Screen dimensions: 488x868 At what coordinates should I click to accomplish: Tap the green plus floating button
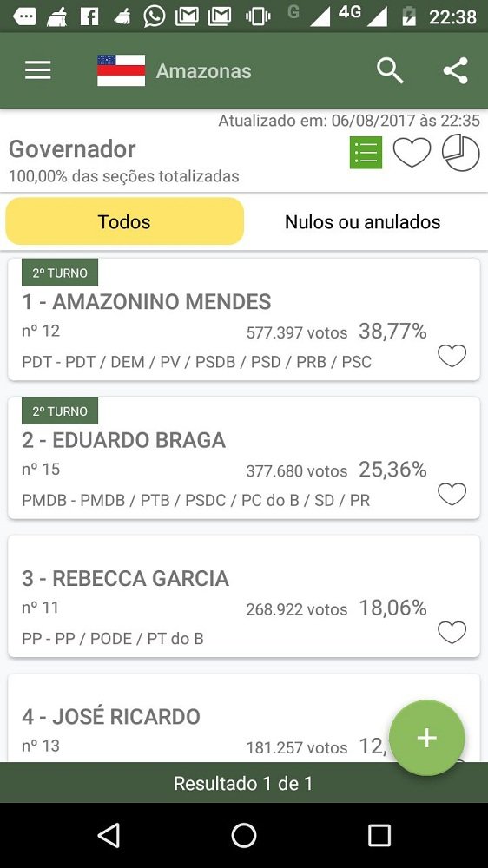click(x=426, y=738)
